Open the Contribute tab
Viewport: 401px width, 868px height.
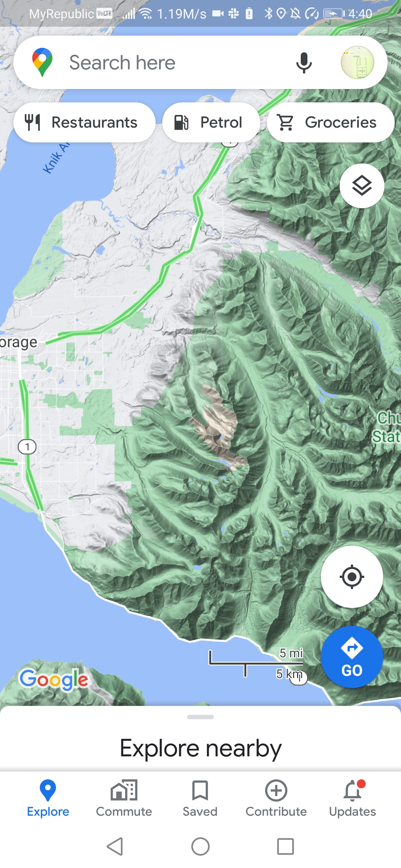click(x=276, y=799)
